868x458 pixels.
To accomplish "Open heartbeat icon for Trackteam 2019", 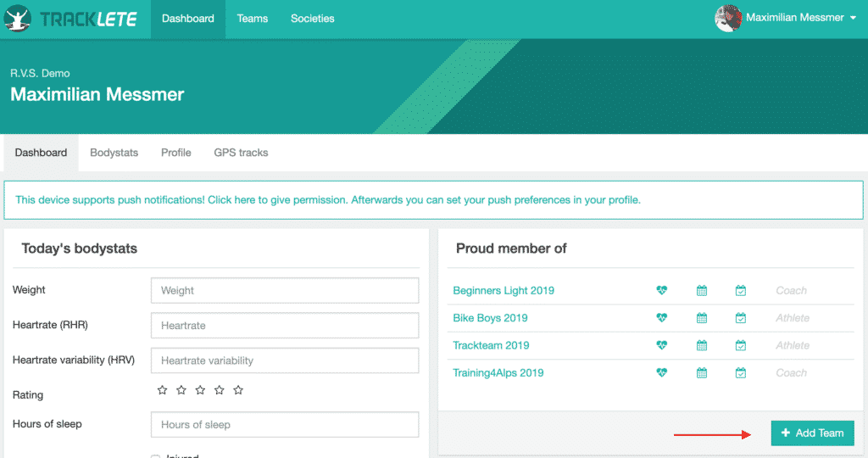I will (x=661, y=345).
